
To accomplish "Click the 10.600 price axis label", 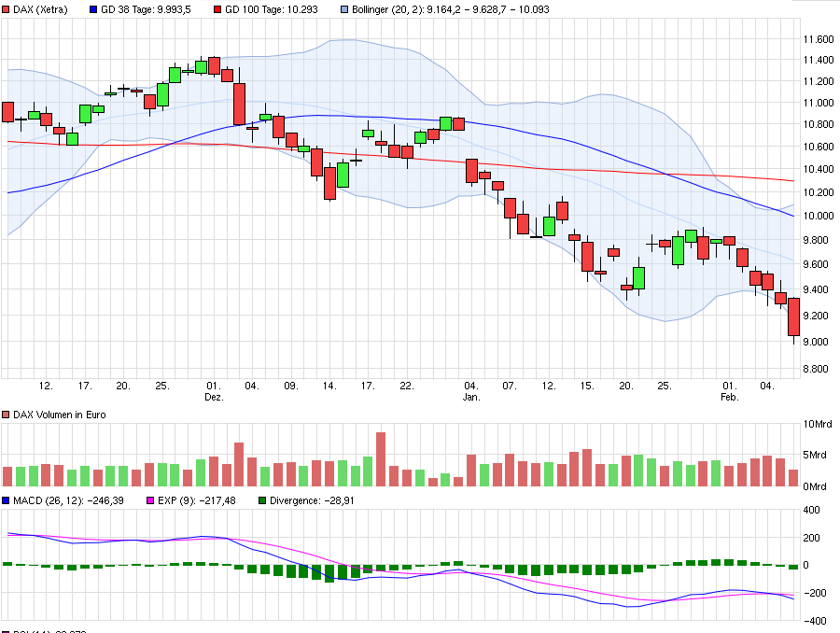I will click(x=819, y=147).
